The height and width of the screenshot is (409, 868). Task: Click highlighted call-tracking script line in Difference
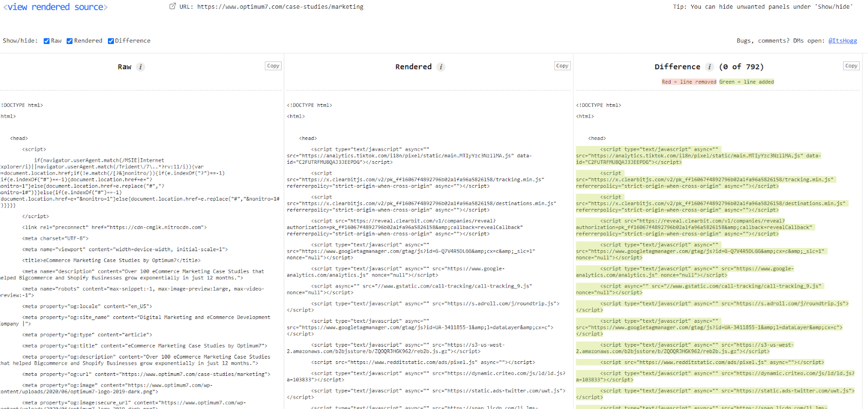[x=700, y=289]
